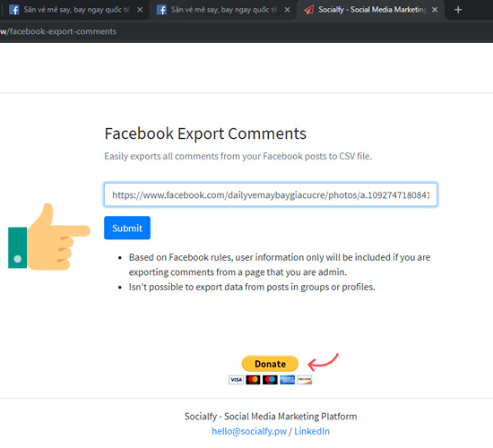493x448 pixels.
Task: Click the first tab's Facebook favicon
Action: pyautogui.click(x=13, y=10)
